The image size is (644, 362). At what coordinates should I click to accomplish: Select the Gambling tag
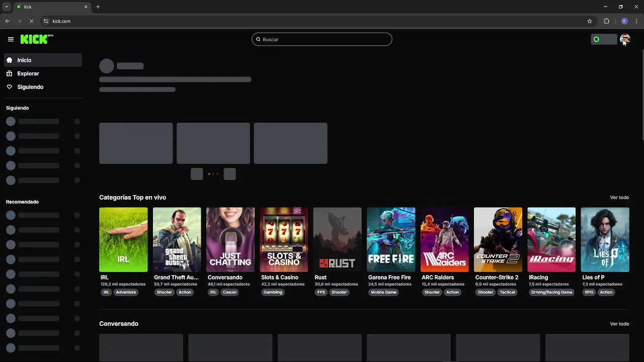pos(273,292)
